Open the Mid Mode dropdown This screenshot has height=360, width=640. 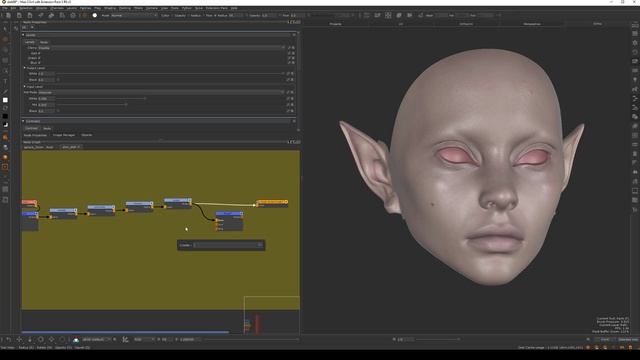(x=162, y=92)
